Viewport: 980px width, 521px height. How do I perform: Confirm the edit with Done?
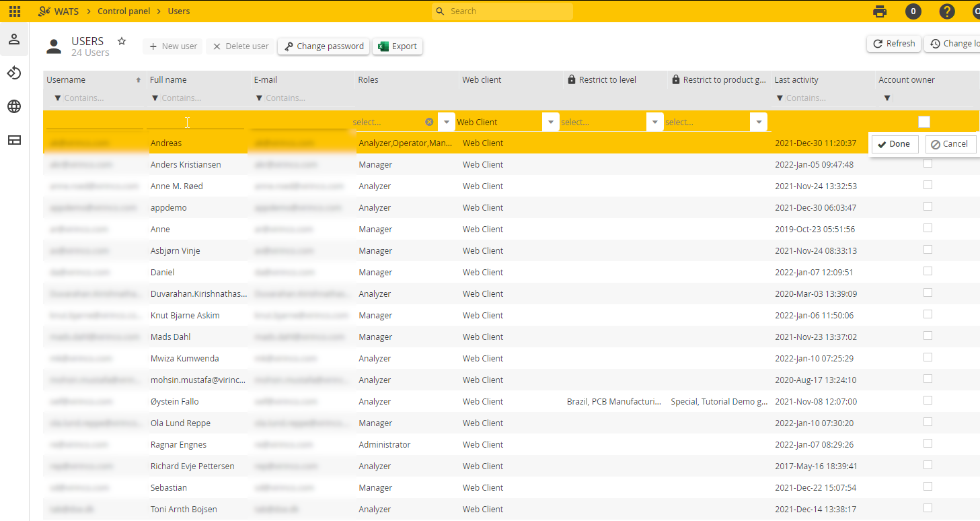[x=894, y=144]
